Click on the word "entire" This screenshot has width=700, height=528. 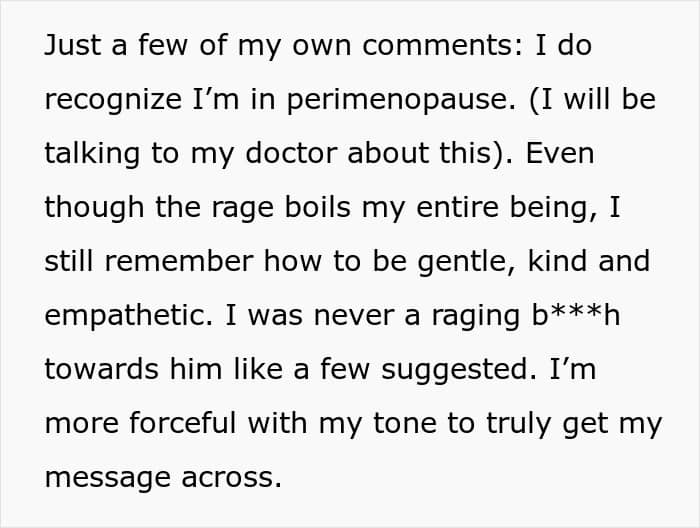[x=457, y=207]
